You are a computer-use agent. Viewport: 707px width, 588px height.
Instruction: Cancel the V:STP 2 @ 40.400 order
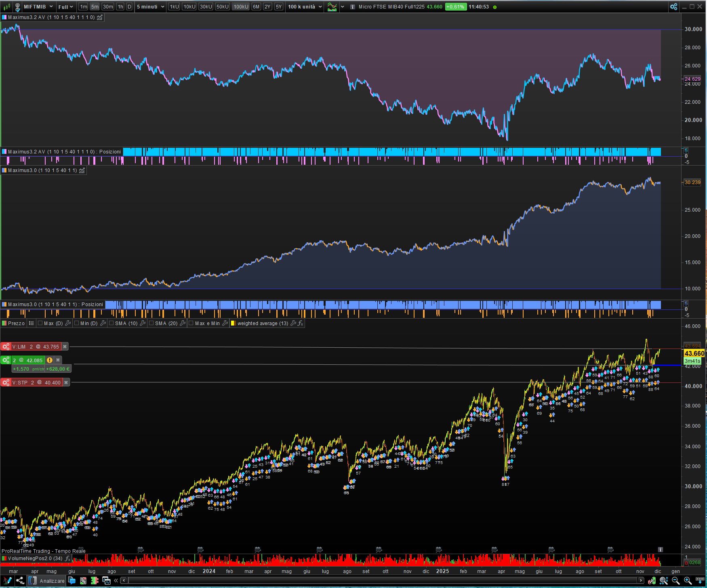point(66,382)
